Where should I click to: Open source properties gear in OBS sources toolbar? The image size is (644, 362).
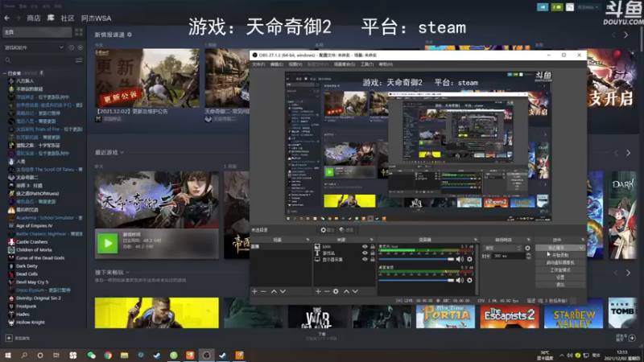point(336,291)
